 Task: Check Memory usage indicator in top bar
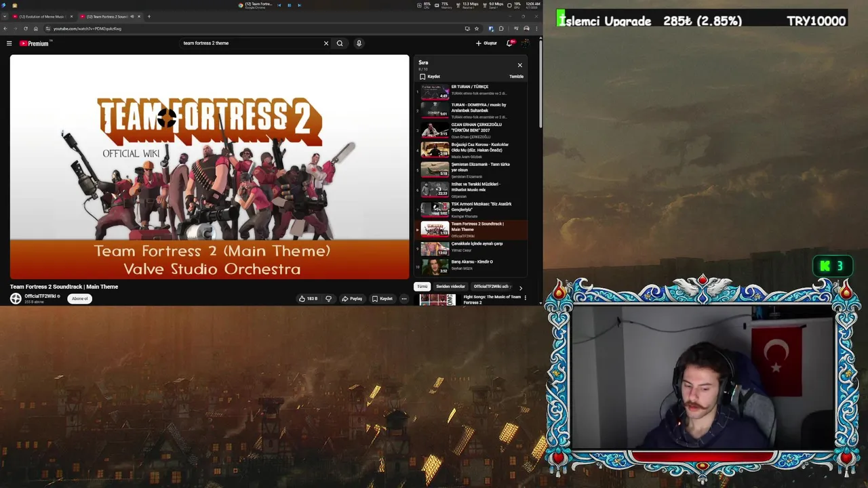444,5
